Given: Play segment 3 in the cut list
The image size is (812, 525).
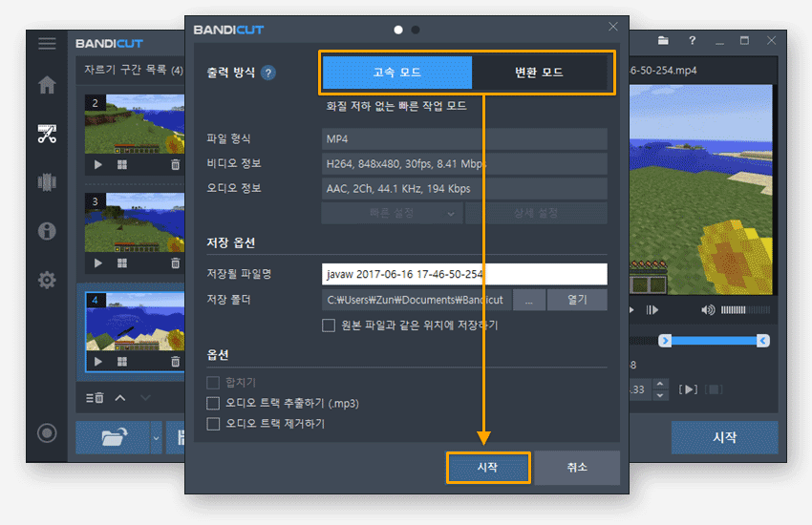Looking at the screenshot, I should 98,263.
